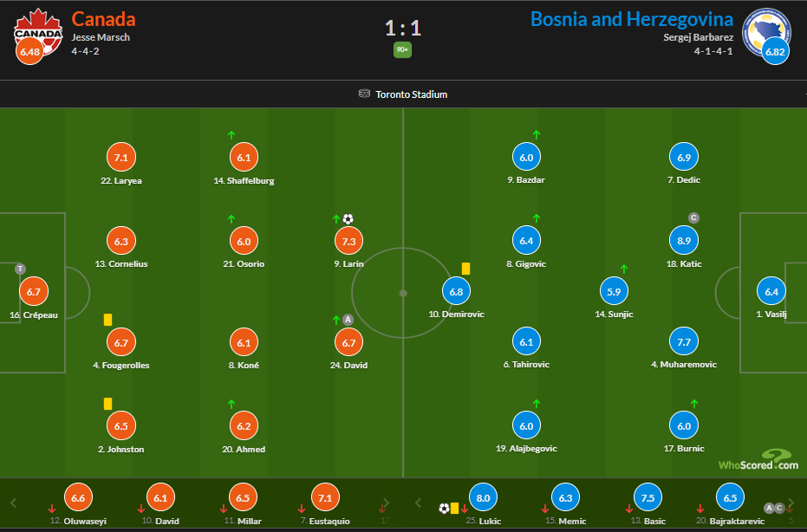This screenshot has height=532, width=807.
Task: Click the WhoScored.com watermark logo
Action: click(758, 459)
